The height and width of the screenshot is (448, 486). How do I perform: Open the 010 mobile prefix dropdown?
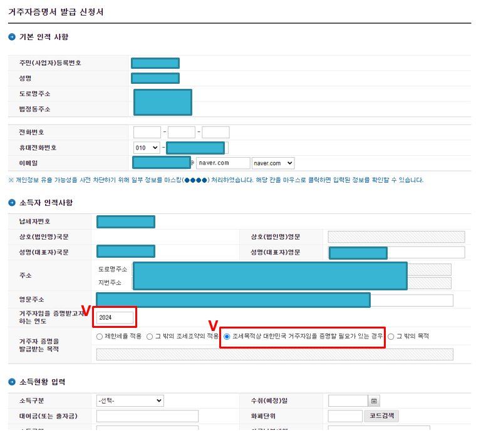coord(147,148)
